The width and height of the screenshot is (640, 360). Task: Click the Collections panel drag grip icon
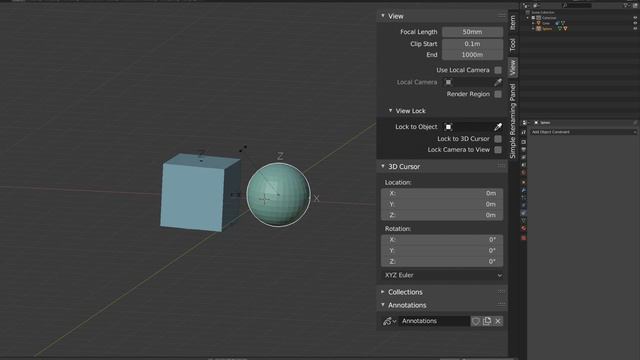[501, 292]
